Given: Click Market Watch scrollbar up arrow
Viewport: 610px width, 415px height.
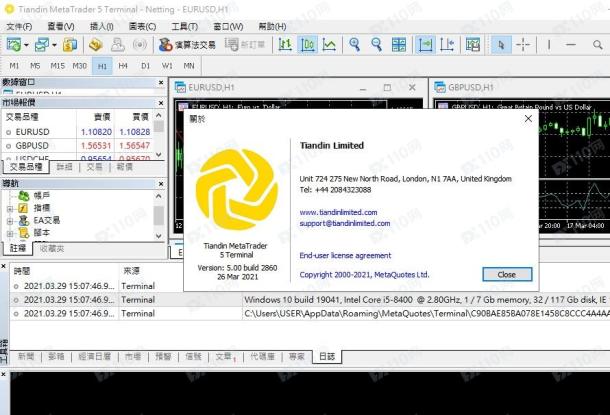Looking at the screenshot, I should click(x=159, y=116).
